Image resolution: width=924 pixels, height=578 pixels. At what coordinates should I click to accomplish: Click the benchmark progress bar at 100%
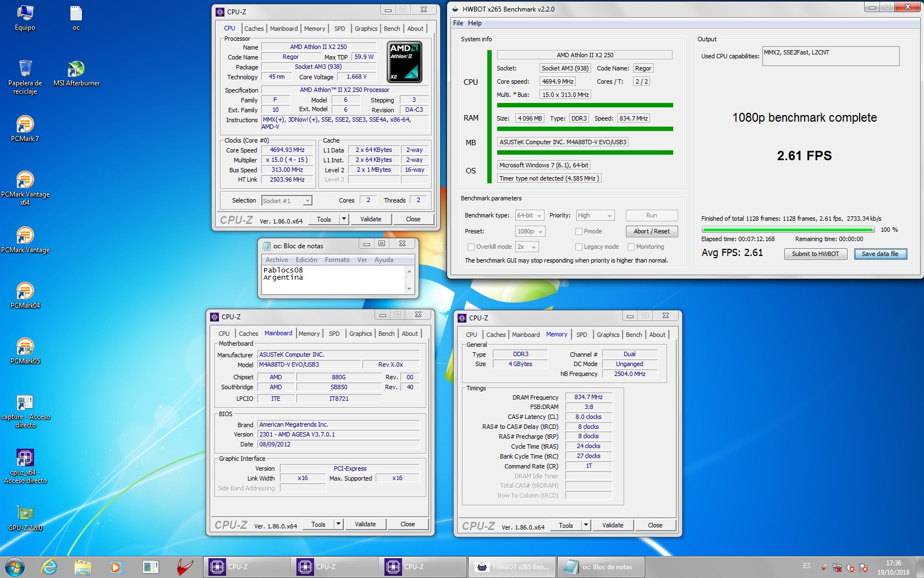pyautogui.click(x=788, y=230)
